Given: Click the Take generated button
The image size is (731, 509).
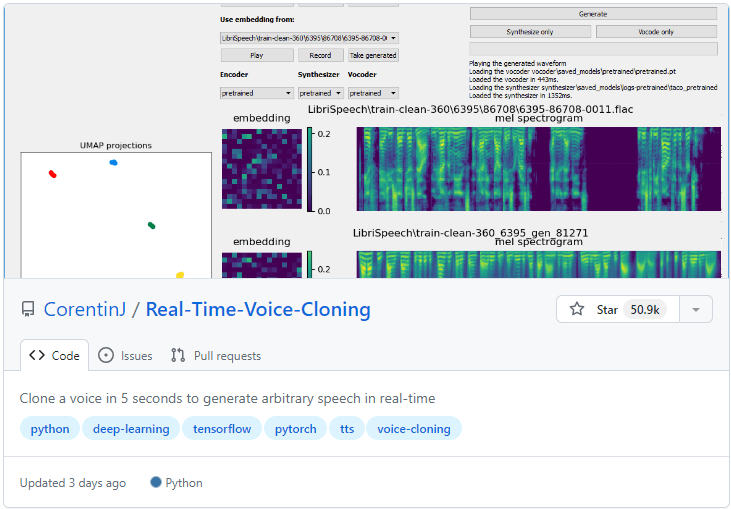Looking at the screenshot, I should point(373,55).
